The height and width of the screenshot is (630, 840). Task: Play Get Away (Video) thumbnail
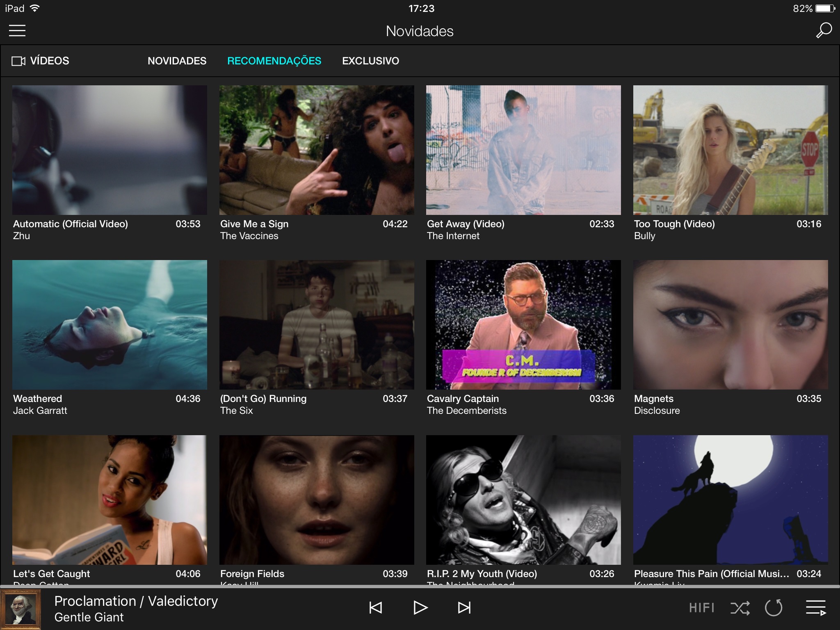523,150
